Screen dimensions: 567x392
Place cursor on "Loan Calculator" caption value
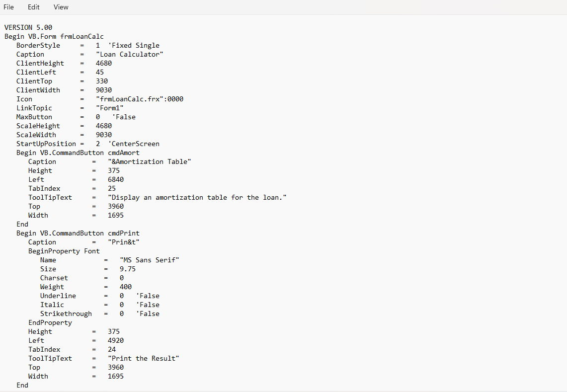(x=130, y=54)
